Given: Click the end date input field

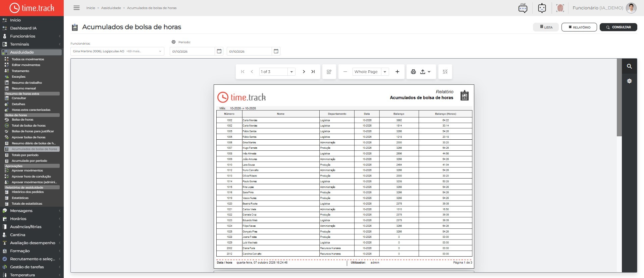Looking at the screenshot, I should [249, 51].
